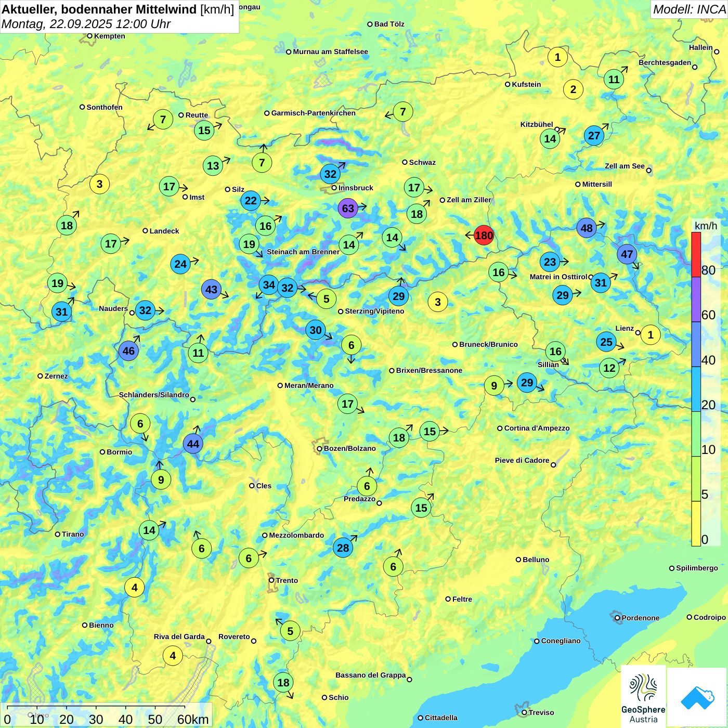Click the red 80+ km/h legend color
This screenshot has height=728, width=728.
[696, 254]
